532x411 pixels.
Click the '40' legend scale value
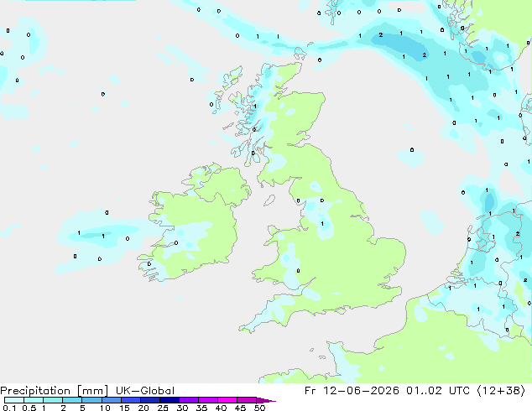coord(221,408)
